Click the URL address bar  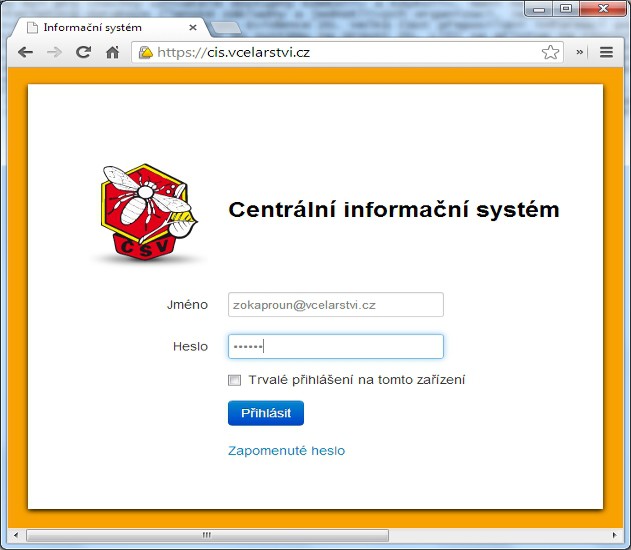pos(340,52)
